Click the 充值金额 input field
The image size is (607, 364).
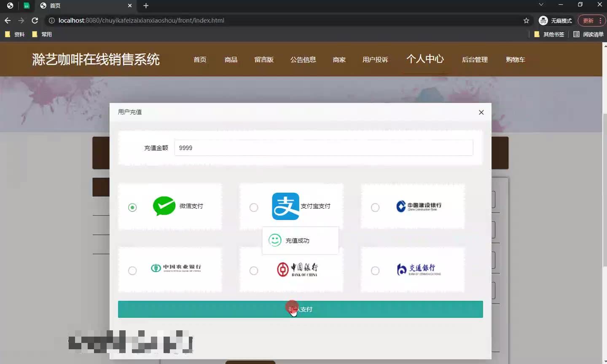point(324,148)
